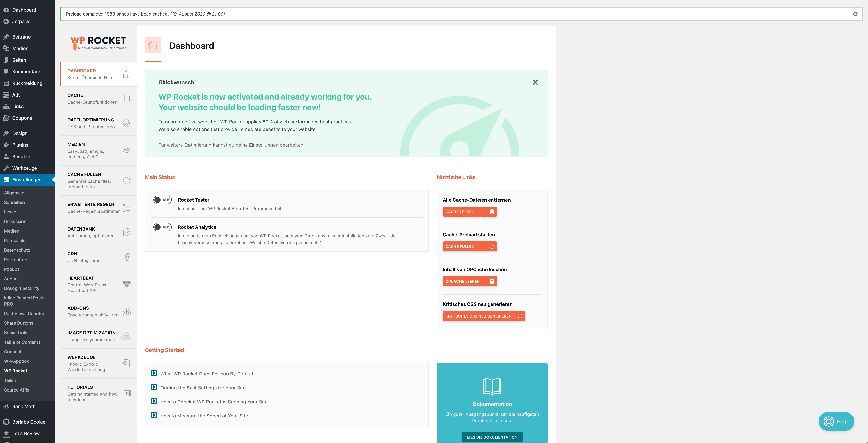
Task: Click the refresh icon on Kritisches CSS button
Action: (520, 316)
